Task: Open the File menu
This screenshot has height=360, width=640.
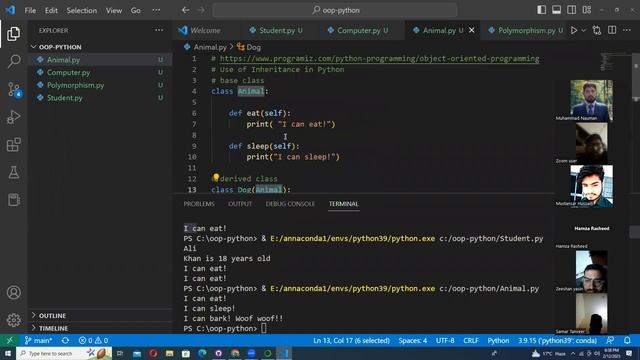Action: click(x=30, y=10)
